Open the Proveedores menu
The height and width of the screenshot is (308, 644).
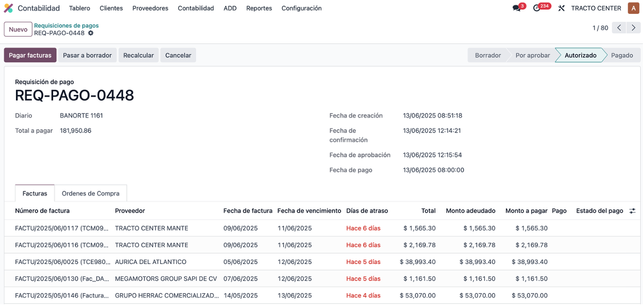tap(150, 8)
